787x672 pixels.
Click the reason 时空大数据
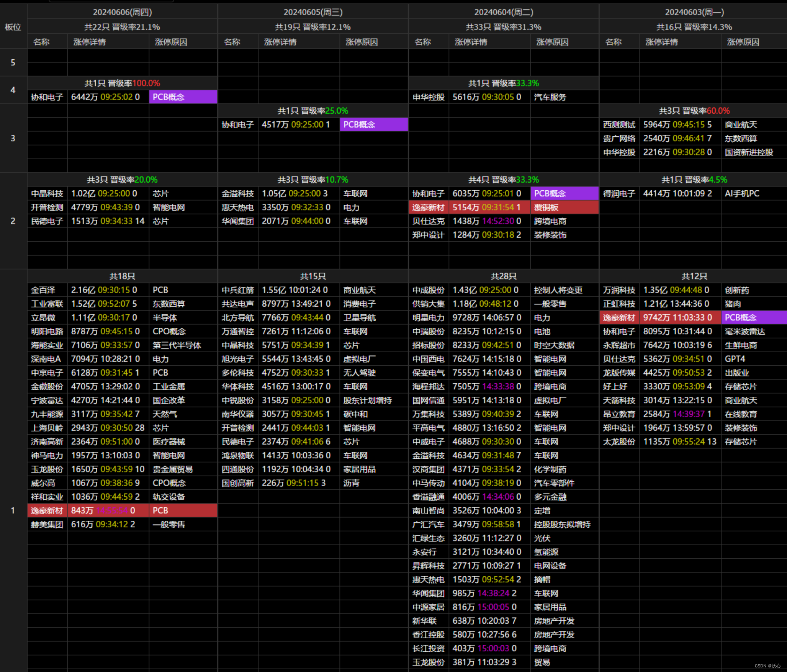[554, 345]
